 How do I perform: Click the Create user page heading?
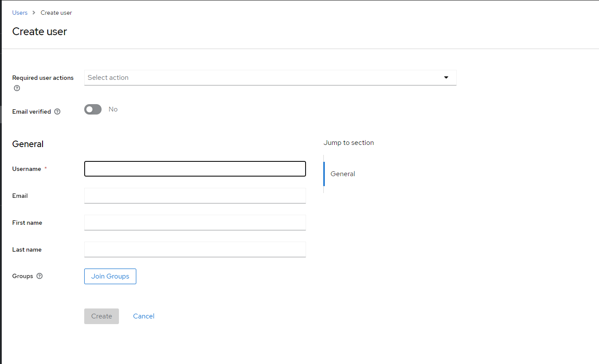[x=39, y=31]
